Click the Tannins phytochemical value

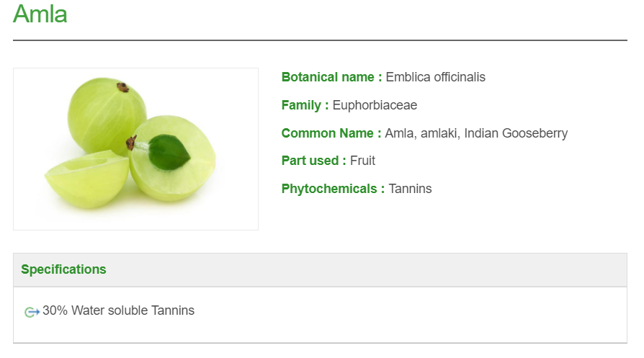pos(410,189)
